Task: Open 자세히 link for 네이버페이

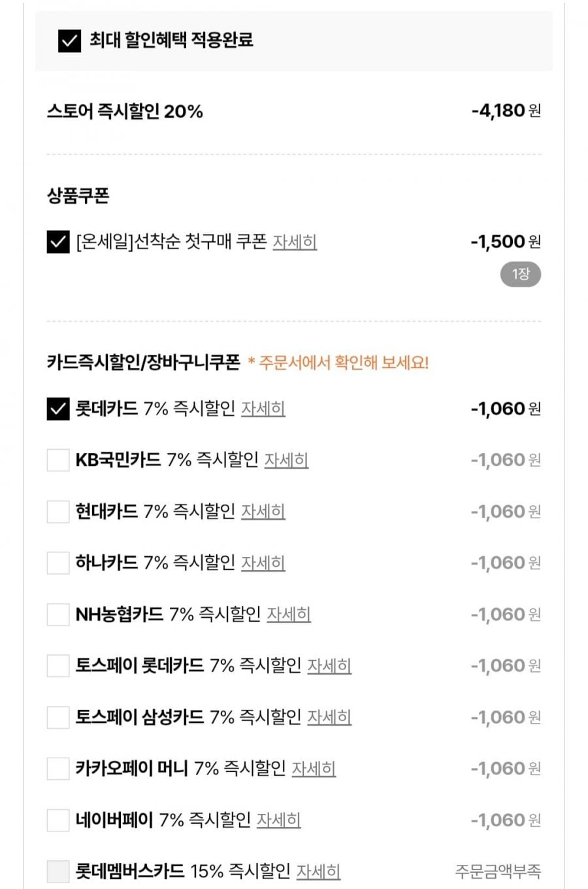Action: coord(278,820)
